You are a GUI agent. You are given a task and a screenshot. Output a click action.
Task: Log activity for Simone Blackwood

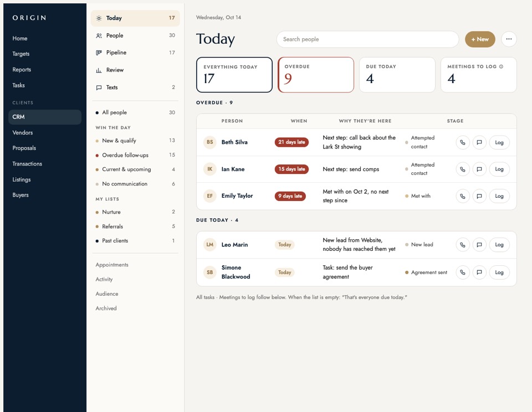(x=499, y=272)
